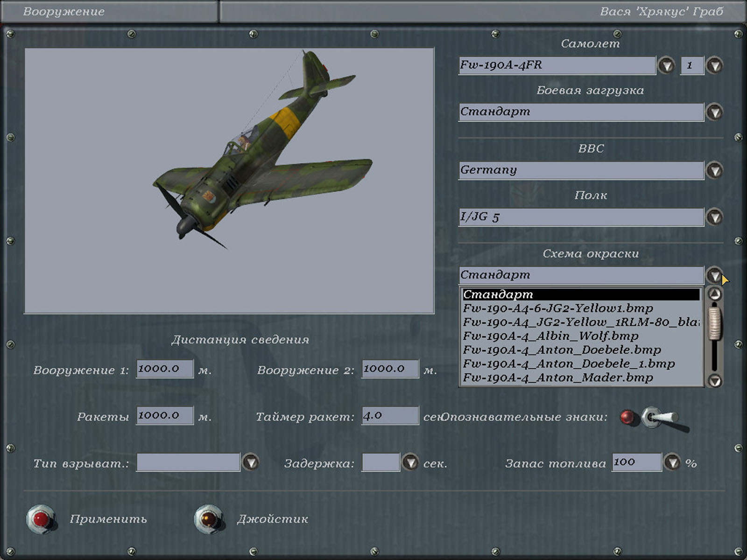Collapse the Схема окраски dropdown arrow
The height and width of the screenshot is (560, 747).
point(714,275)
